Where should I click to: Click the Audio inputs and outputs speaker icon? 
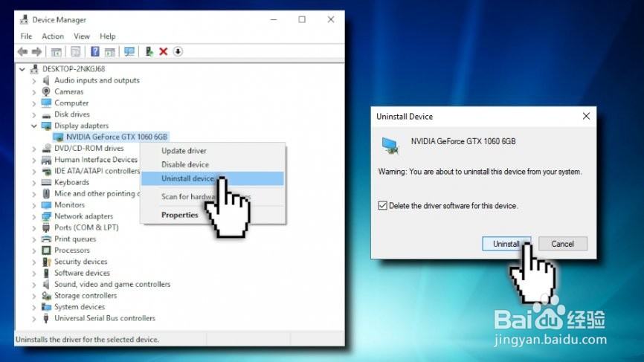[46, 80]
